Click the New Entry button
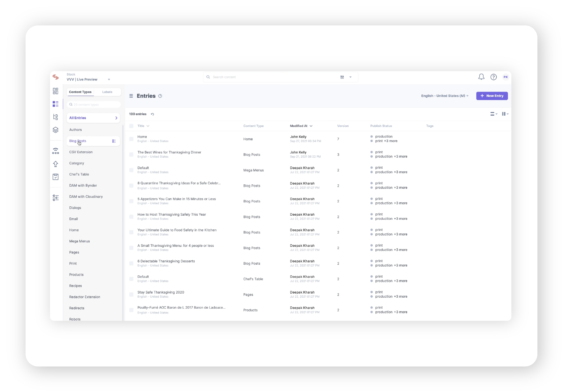This screenshot has width=563, height=392. coord(492,96)
